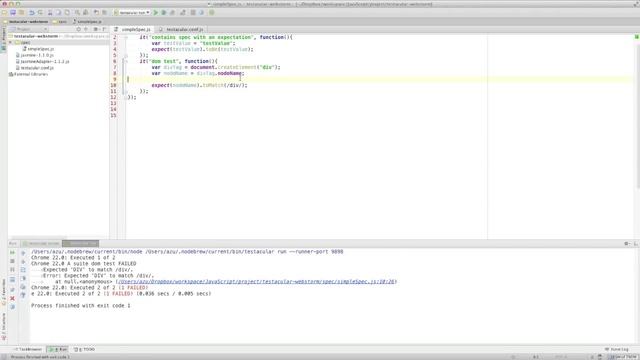Click the Down stack trace arrow in console

tap(23, 262)
